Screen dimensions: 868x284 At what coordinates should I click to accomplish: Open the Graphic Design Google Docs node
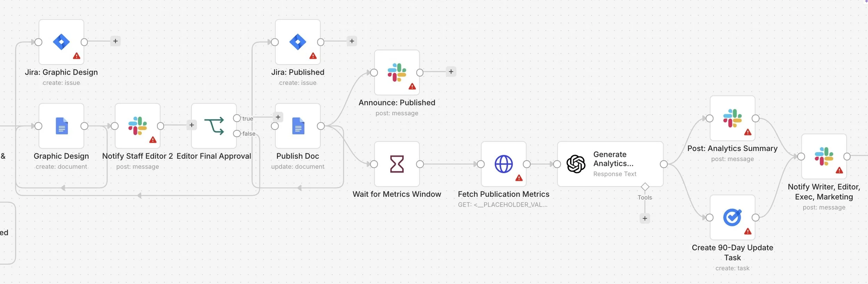(x=61, y=126)
